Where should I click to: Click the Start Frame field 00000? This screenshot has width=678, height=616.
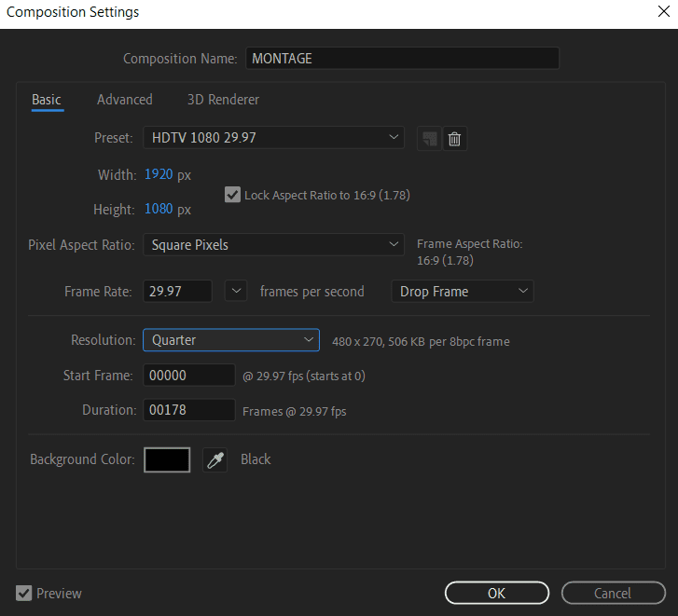[189, 375]
